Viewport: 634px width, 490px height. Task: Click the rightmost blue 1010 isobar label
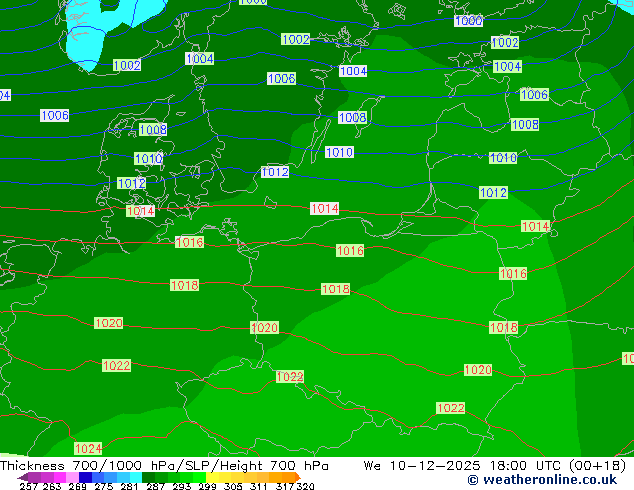coord(503,157)
